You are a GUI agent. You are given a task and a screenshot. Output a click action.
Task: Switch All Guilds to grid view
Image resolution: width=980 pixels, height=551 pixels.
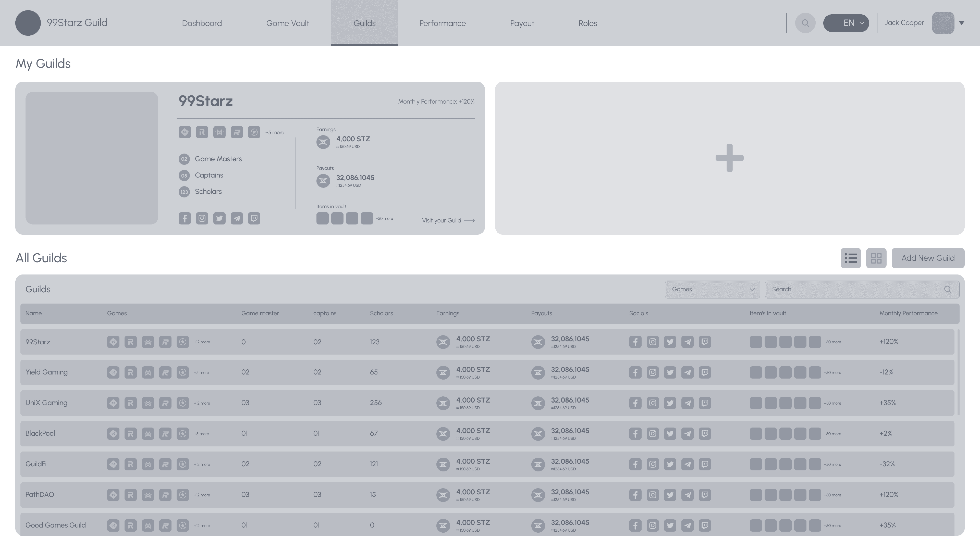click(876, 258)
